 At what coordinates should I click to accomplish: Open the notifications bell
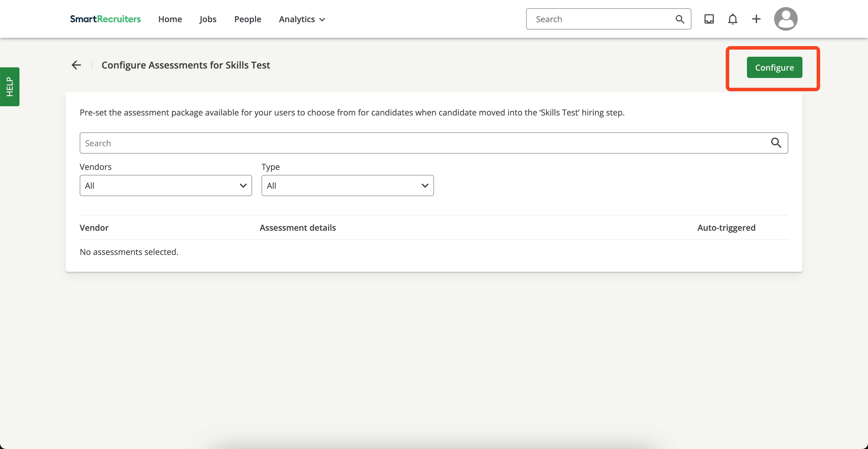click(733, 19)
